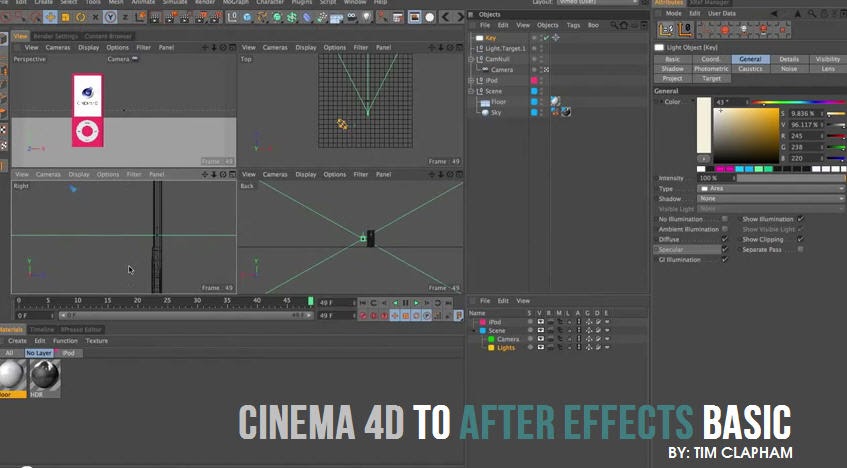Viewport: 847px width, 468px height.
Task: Open Cameras menu in Perspective viewport
Action: [x=58, y=48]
